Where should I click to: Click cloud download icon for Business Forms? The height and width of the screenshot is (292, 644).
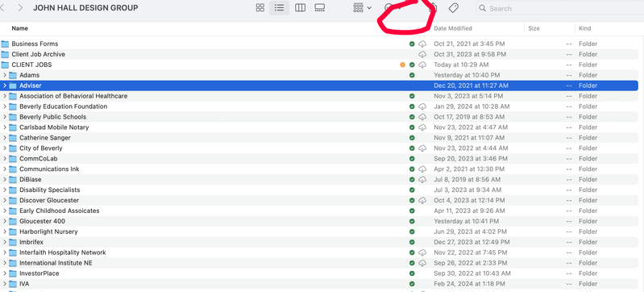pos(422,44)
